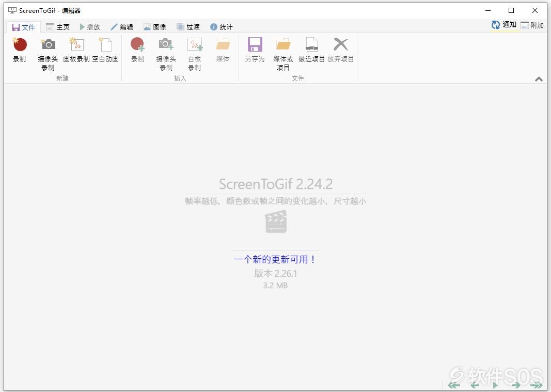Image resolution: width=551 pixels, height=392 pixels.
Task: Insert 媒体 media file
Action: 223,50
